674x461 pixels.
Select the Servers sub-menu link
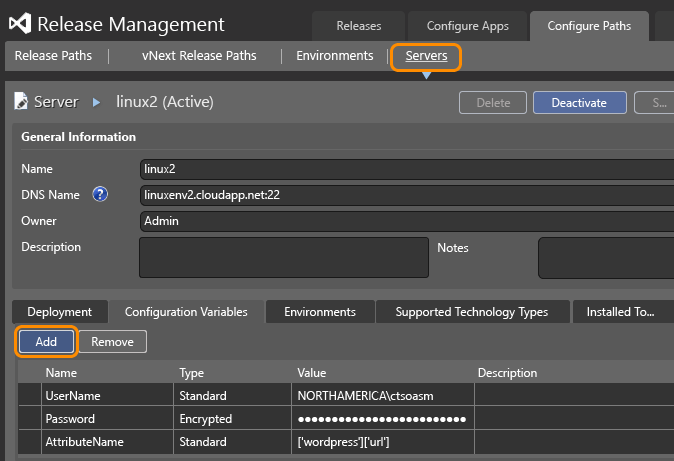[x=426, y=55]
